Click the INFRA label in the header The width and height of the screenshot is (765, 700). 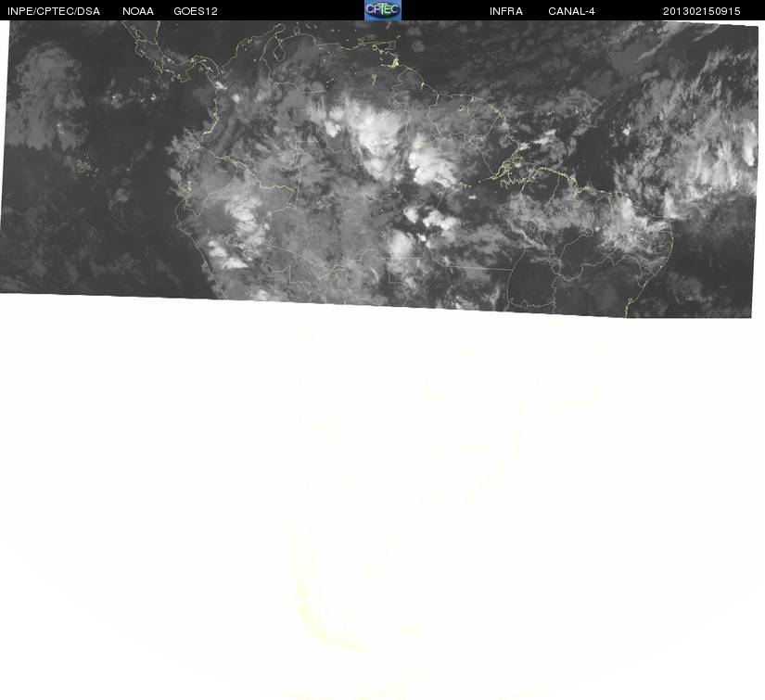click(x=506, y=11)
